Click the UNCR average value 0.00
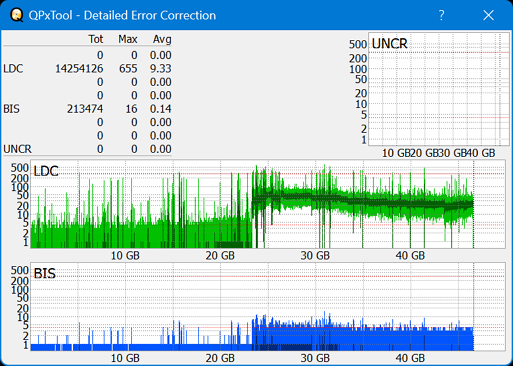This screenshot has width=513, height=366. pos(161,149)
